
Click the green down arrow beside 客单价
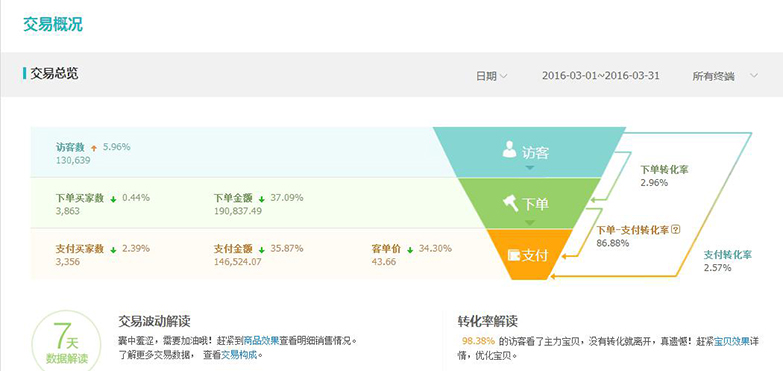pos(410,250)
